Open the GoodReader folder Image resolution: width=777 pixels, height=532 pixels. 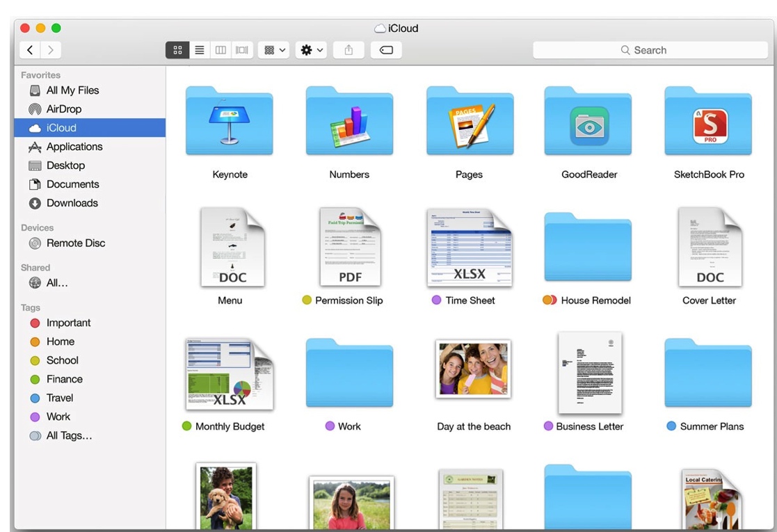[588, 120]
